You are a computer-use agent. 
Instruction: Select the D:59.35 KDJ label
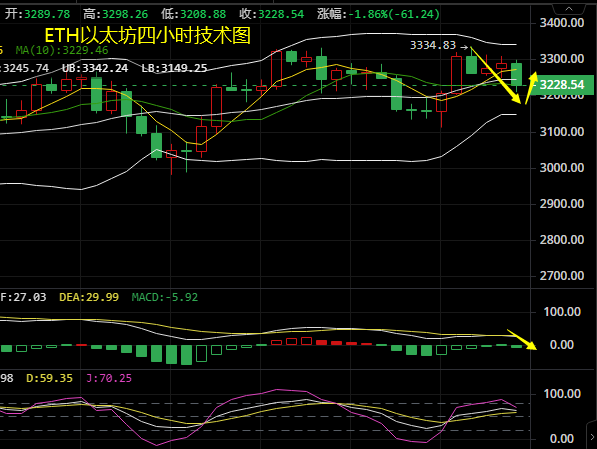(49, 378)
